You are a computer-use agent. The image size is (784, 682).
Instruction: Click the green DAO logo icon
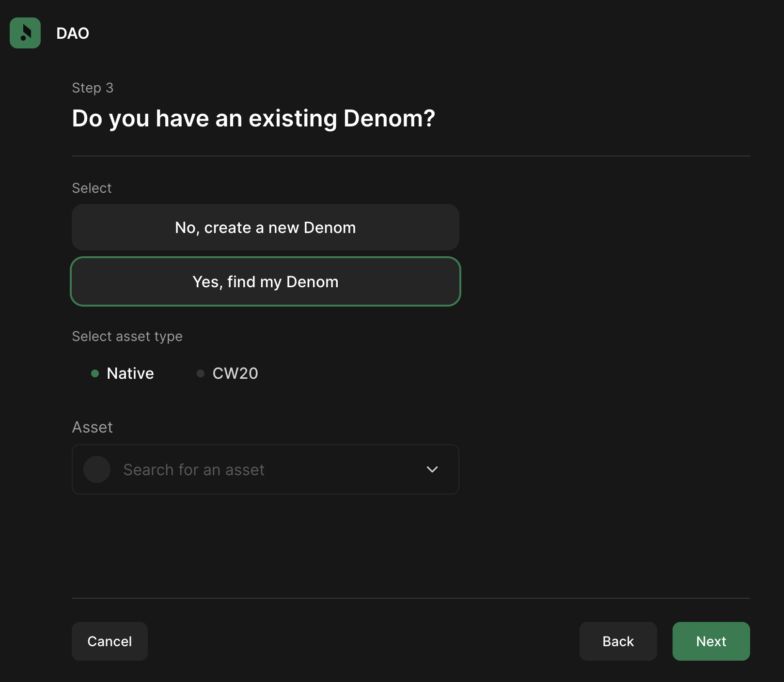point(25,33)
